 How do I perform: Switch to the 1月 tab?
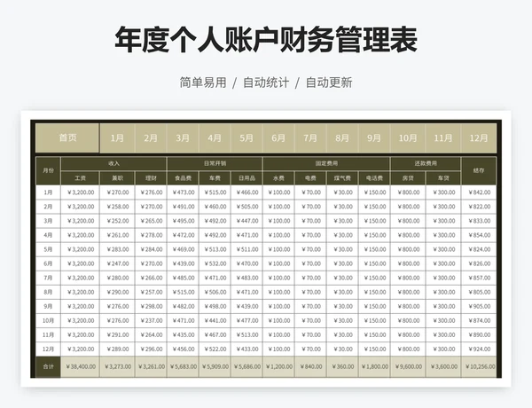pos(117,137)
